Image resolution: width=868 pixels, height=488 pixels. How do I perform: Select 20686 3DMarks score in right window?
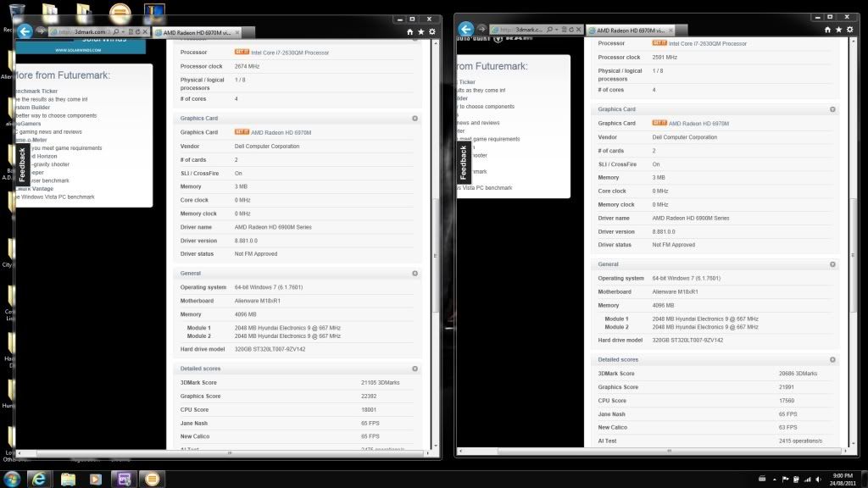click(x=798, y=374)
